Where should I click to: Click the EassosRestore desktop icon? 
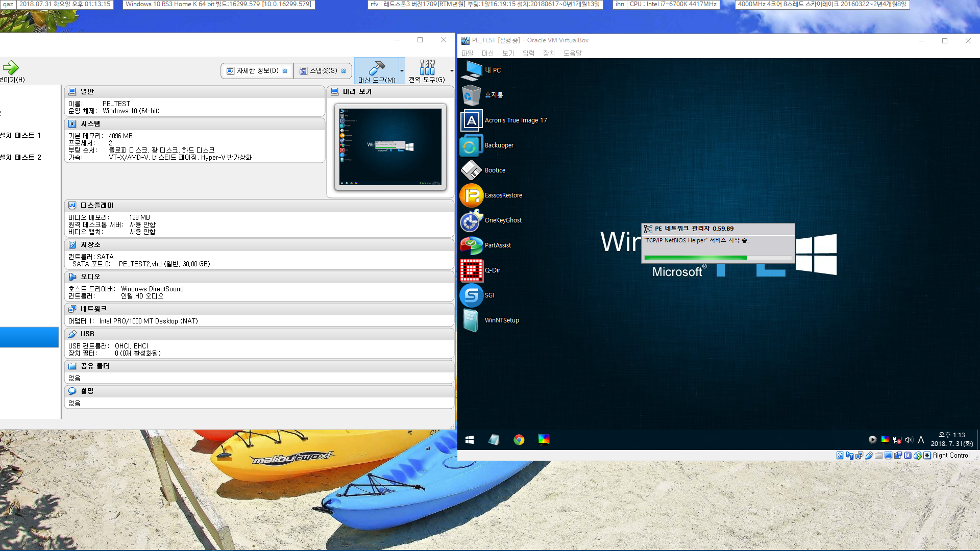472,195
